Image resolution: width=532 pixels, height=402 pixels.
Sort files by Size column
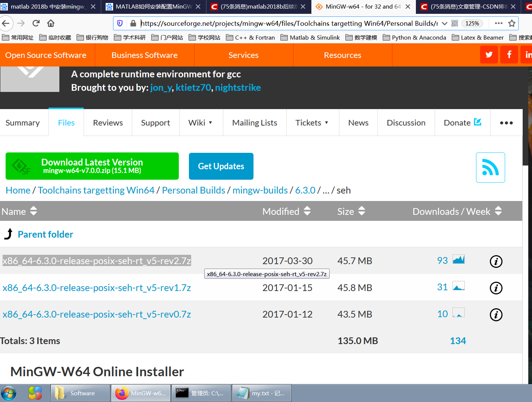tap(351, 211)
